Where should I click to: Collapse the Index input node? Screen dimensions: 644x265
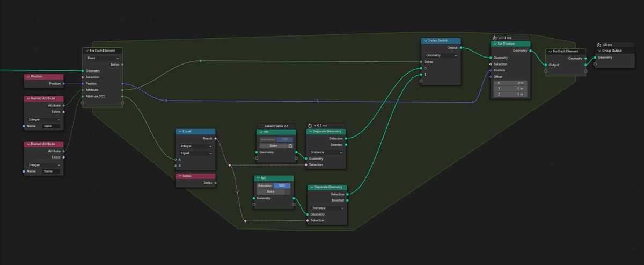pos(180,176)
